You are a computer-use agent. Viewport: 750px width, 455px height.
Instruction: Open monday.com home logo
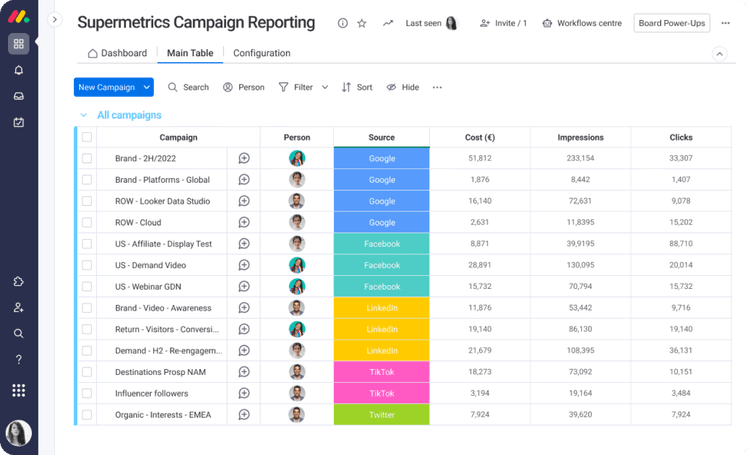click(x=19, y=17)
